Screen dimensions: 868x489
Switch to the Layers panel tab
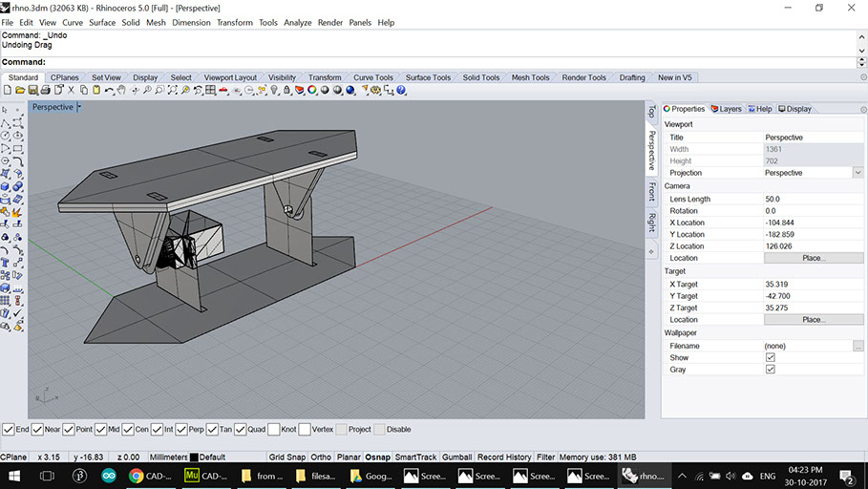[727, 109]
